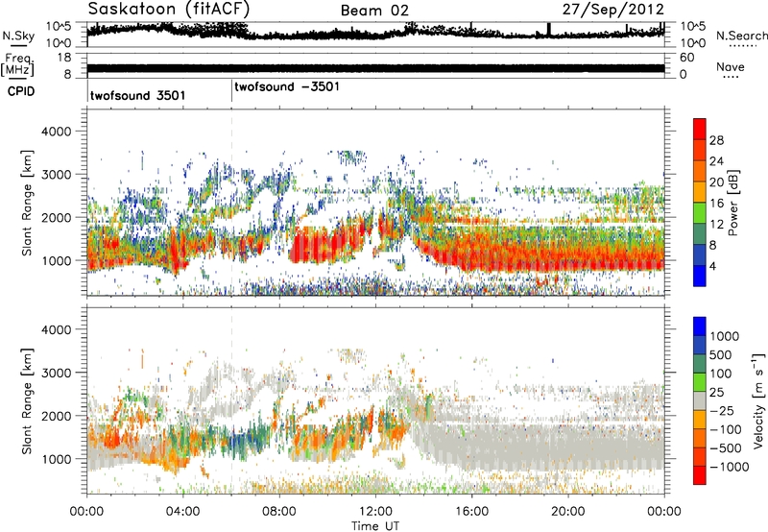Click the 12 dB label on power colorbar

tap(716, 225)
